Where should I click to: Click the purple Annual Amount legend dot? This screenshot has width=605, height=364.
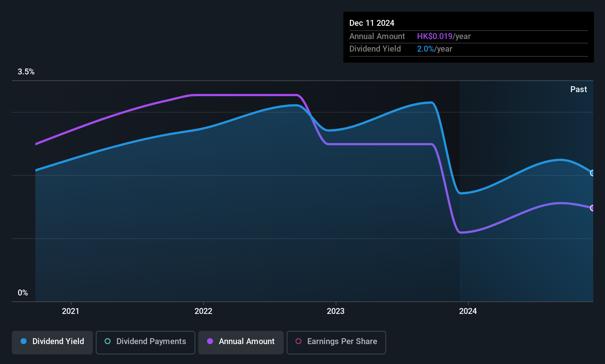coord(210,341)
